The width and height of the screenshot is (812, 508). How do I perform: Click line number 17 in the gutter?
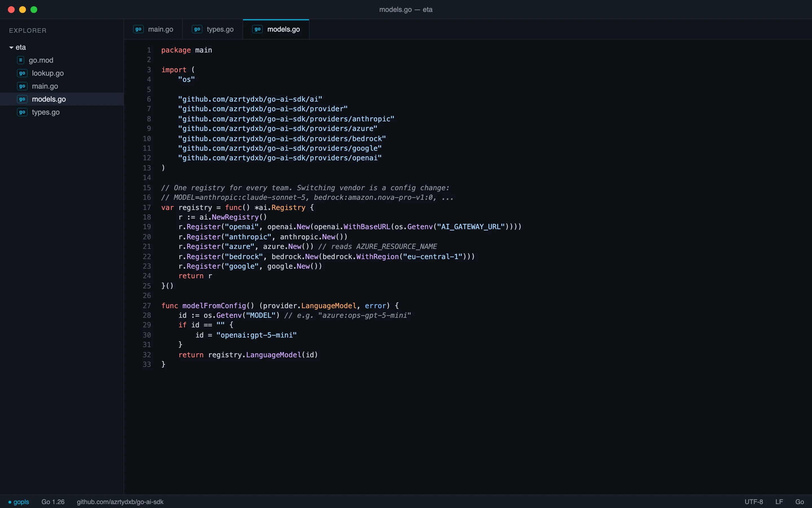click(147, 207)
